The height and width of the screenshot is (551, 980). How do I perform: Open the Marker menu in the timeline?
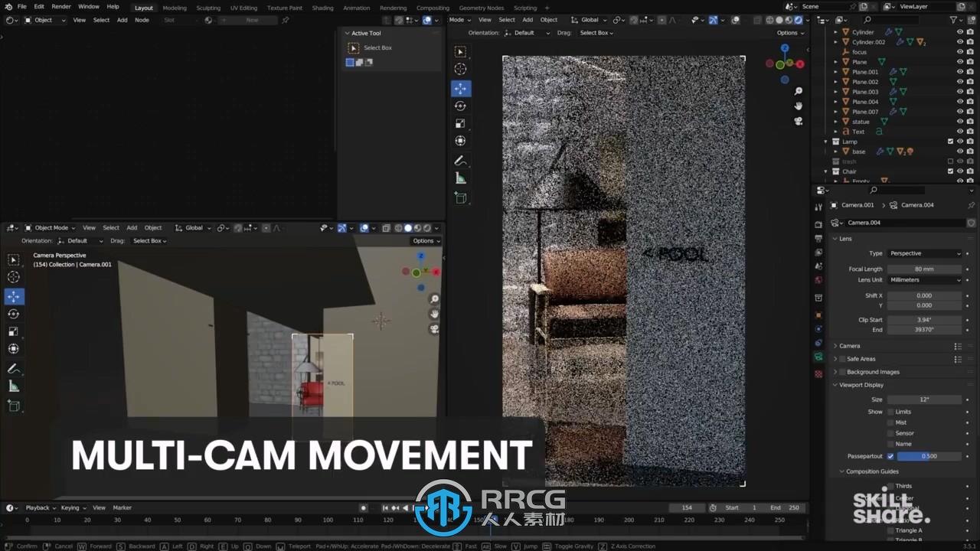pos(122,507)
